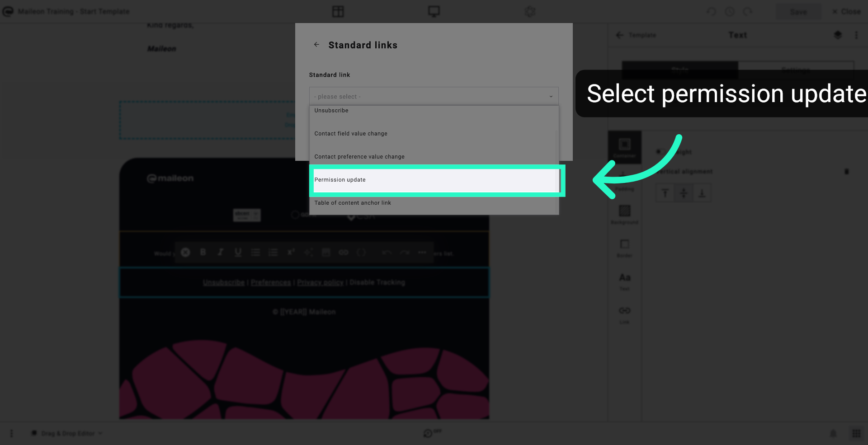This screenshot has width=868, height=445.
Task: Open notifications bell in bottom bar
Action: tap(833, 433)
